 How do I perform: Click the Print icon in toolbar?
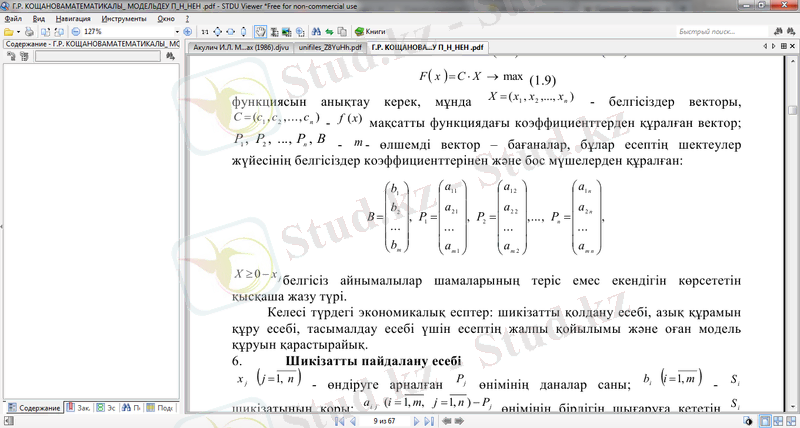tap(29, 31)
